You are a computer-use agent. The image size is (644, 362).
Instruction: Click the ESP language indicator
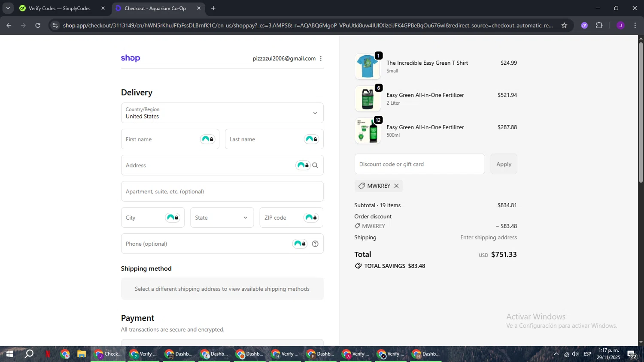pos(587,354)
